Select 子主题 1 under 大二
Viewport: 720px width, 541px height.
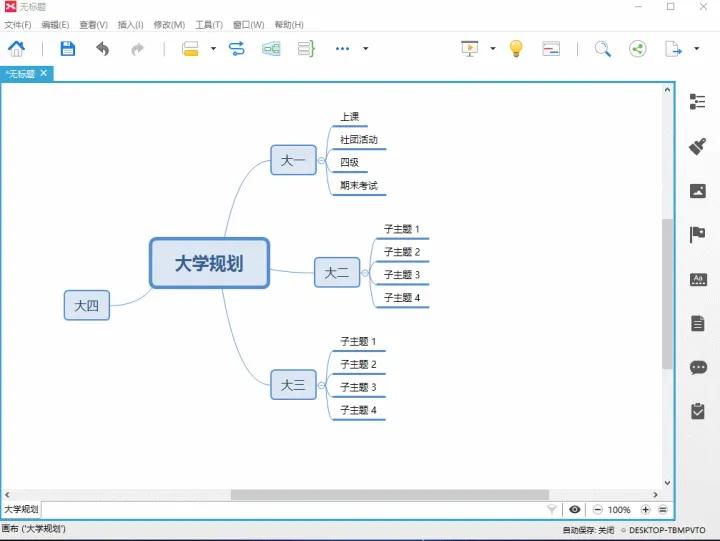point(402,229)
